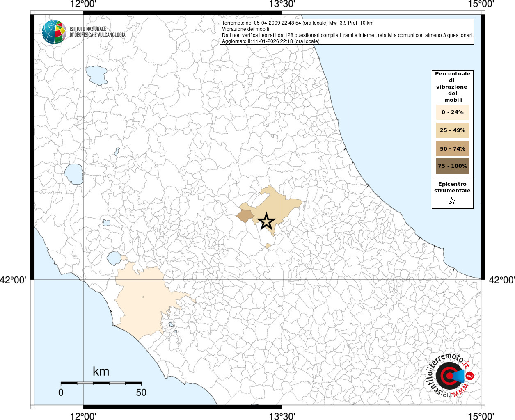Click the scale bar '50' value

point(141,393)
